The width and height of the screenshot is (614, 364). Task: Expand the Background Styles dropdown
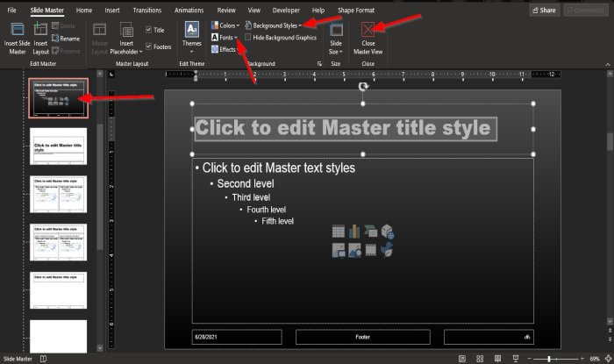(x=274, y=25)
